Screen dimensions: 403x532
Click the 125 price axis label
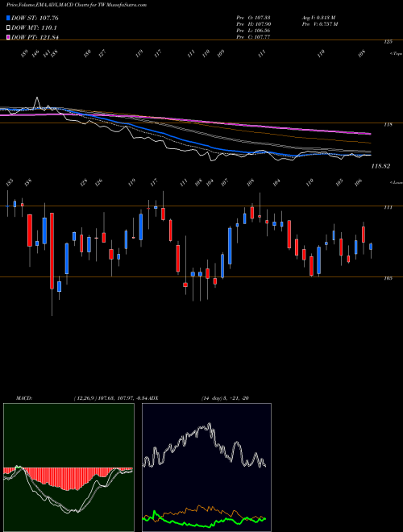tap(388, 41)
